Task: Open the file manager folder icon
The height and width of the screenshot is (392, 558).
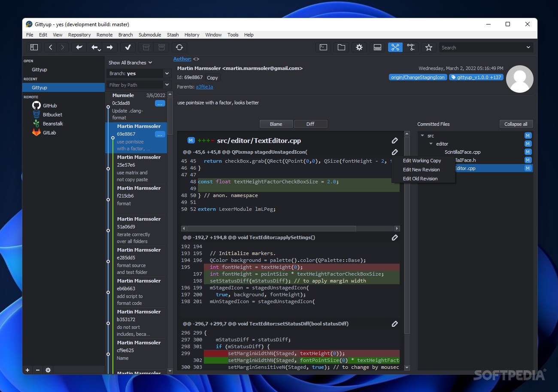Action: tap(341, 47)
